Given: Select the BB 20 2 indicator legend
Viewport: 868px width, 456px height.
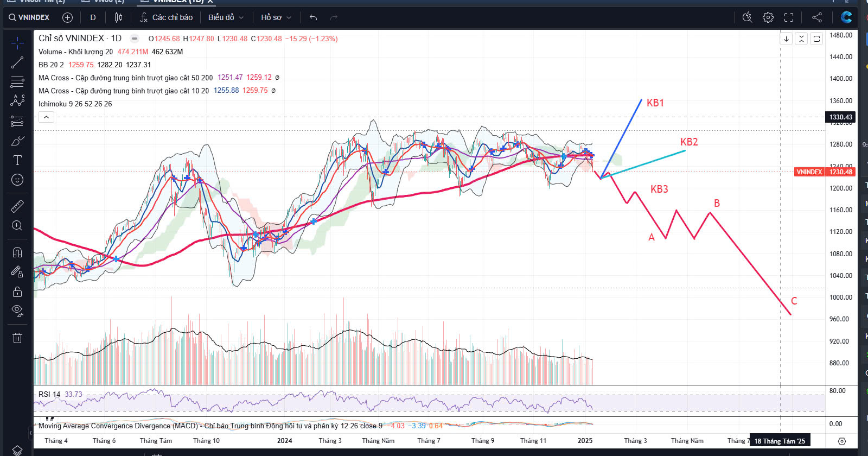Looking at the screenshot, I should (x=51, y=65).
